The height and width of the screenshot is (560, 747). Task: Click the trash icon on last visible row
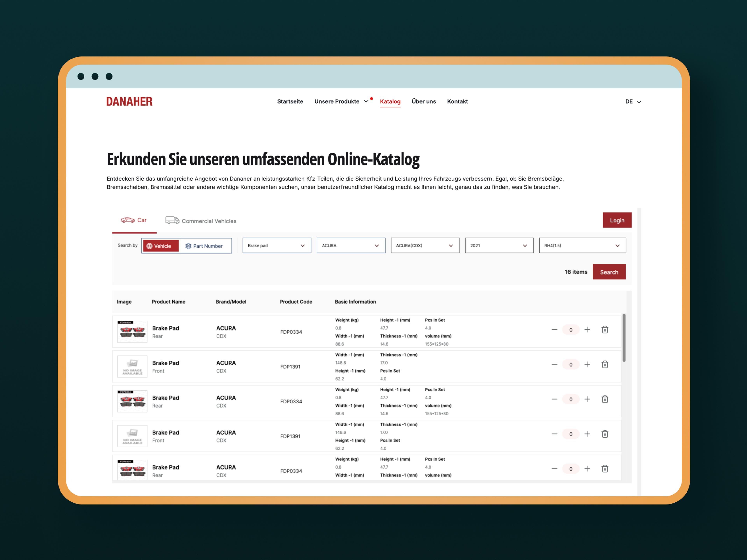605,469
